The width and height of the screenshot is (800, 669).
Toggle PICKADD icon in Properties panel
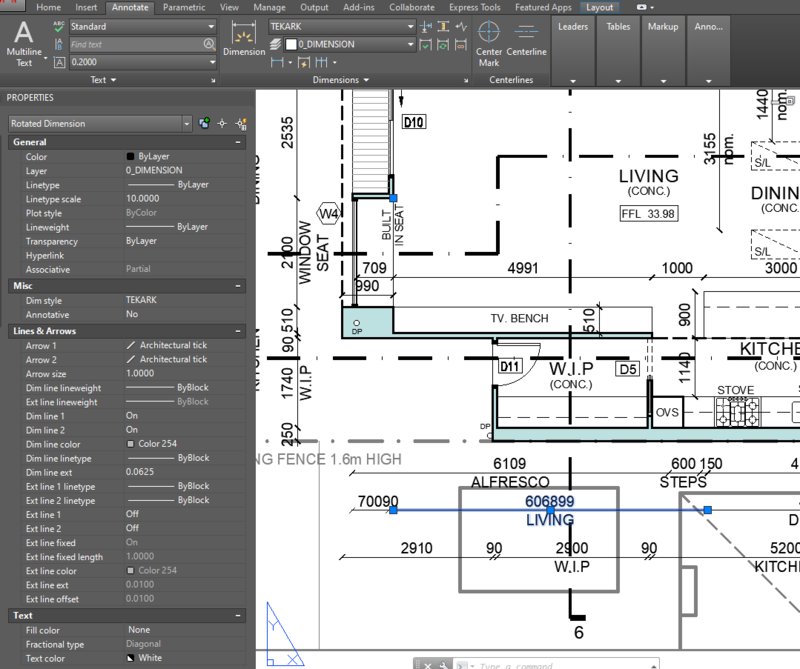(x=204, y=123)
